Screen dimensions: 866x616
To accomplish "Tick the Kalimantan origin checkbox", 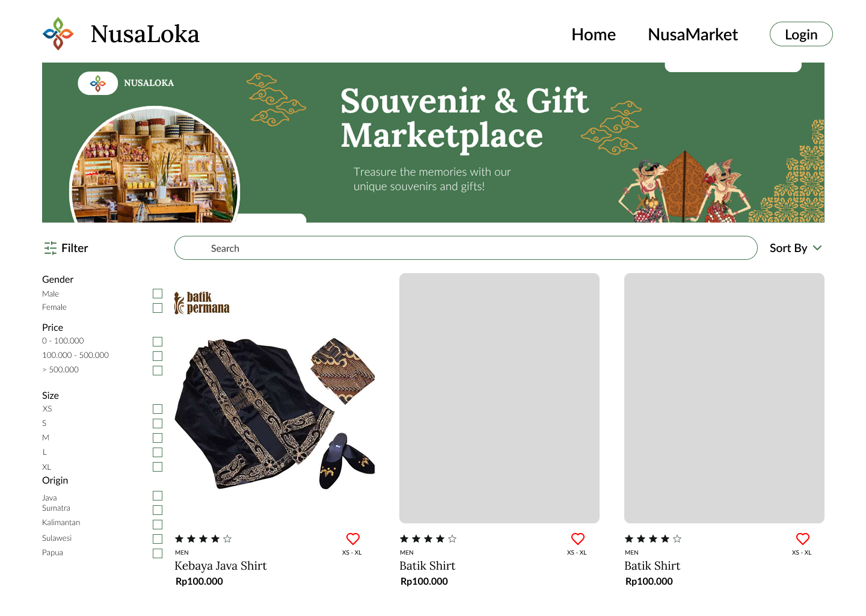I will point(158,525).
